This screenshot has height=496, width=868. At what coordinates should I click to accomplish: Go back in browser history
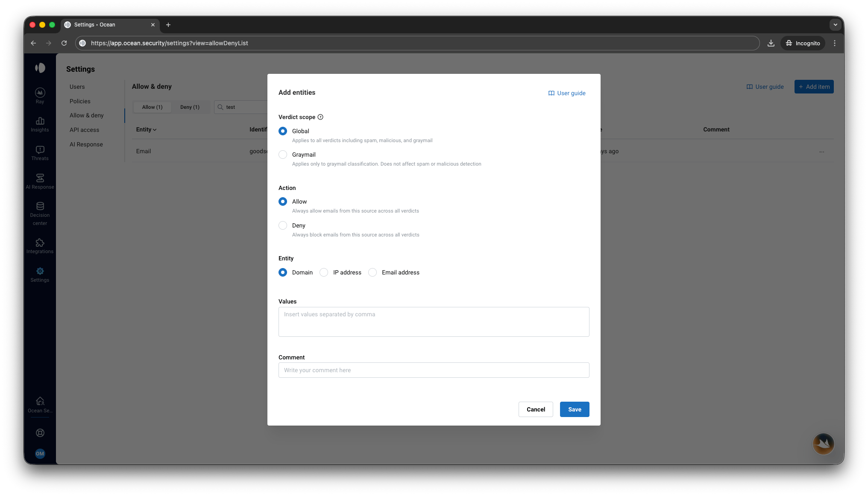click(33, 43)
